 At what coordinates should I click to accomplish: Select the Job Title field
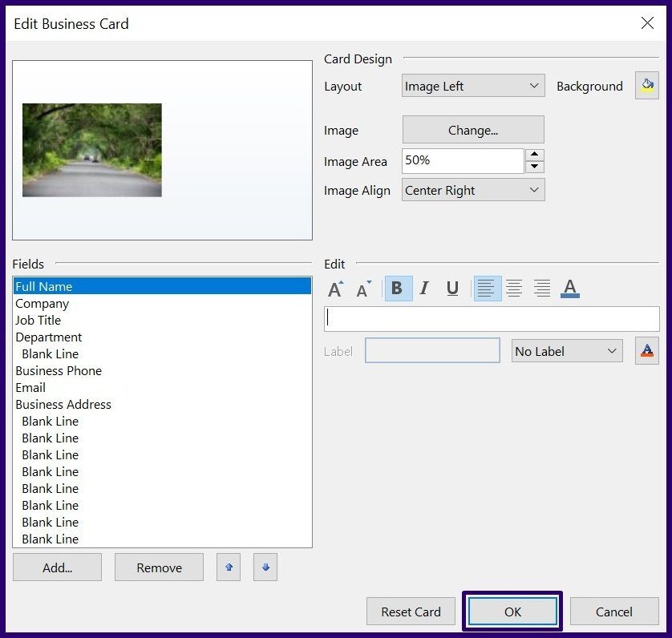(163, 320)
